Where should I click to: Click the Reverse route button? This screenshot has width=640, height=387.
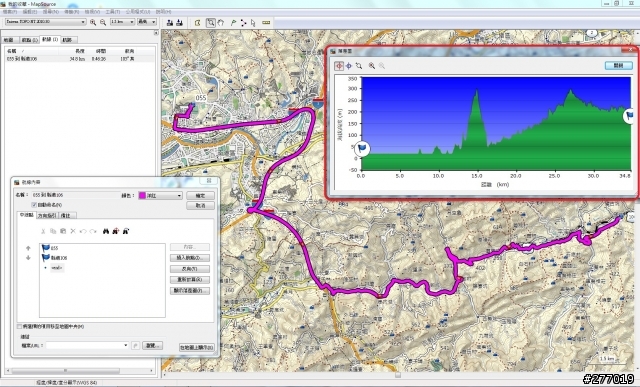pos(190,269)
